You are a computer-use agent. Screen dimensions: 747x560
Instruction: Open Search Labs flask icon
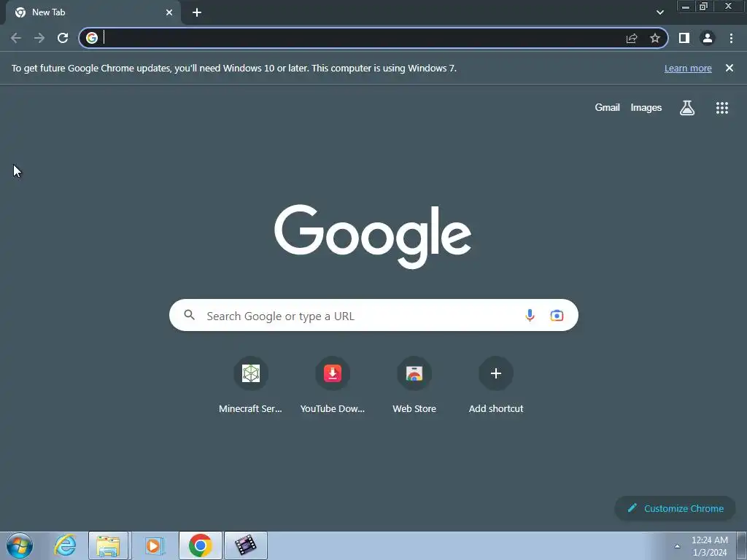click(687, 108)
